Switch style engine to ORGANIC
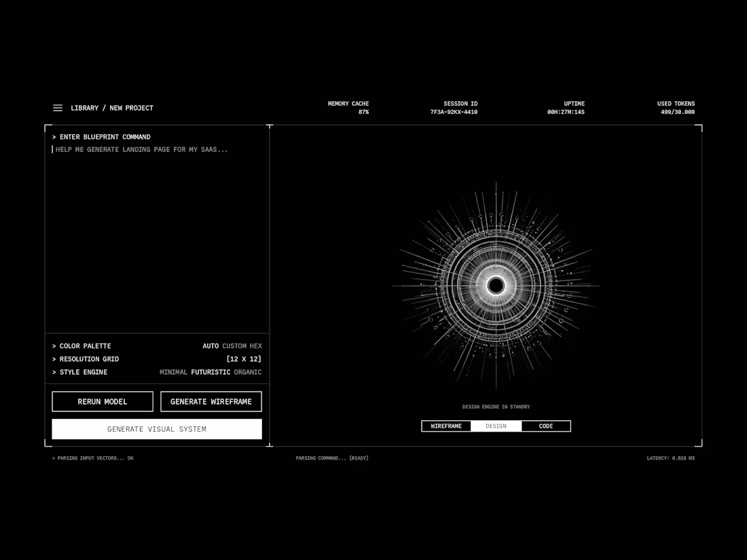The width and height of the screenshot is (747, 560). tap(247, 372)
